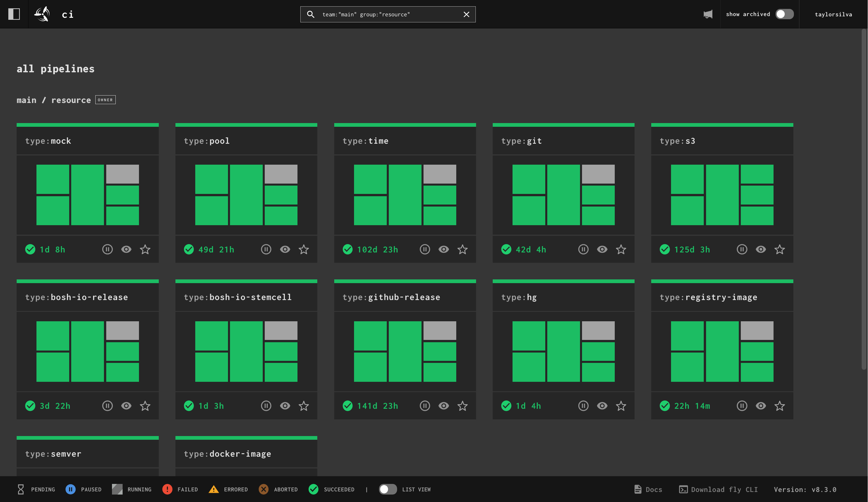Click the '125d 3h' build duration
Image resolution: width=868 pixels, height=502 pixels.
click(692, 250)
